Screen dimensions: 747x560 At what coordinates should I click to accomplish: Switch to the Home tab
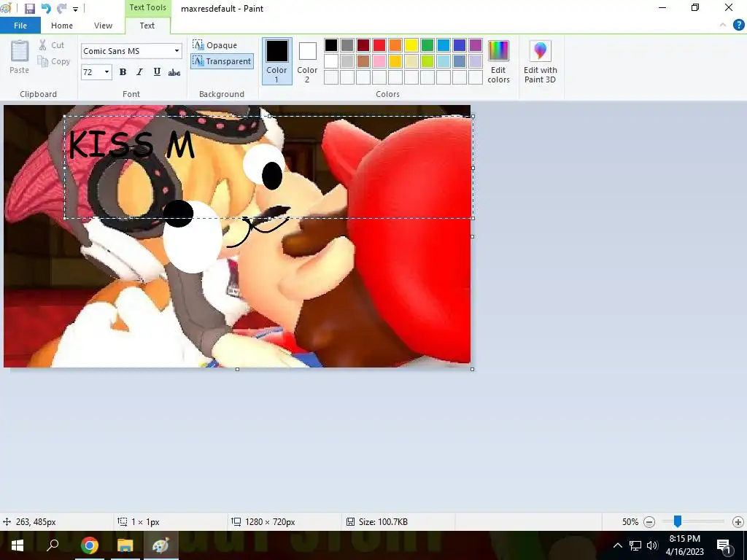(62, 26)
